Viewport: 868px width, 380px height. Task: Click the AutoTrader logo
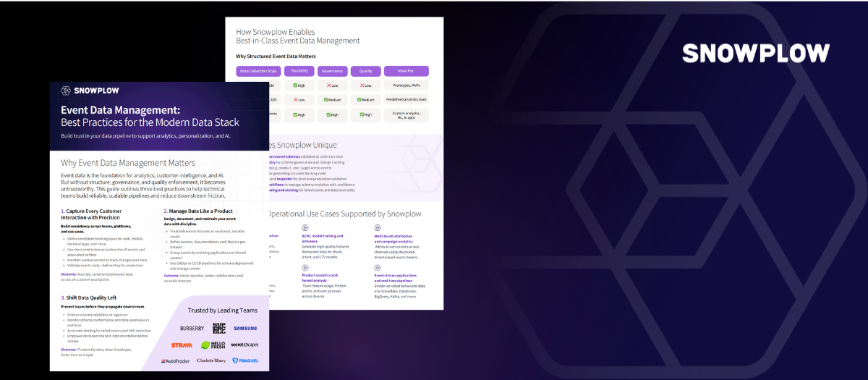click(174, 360)
